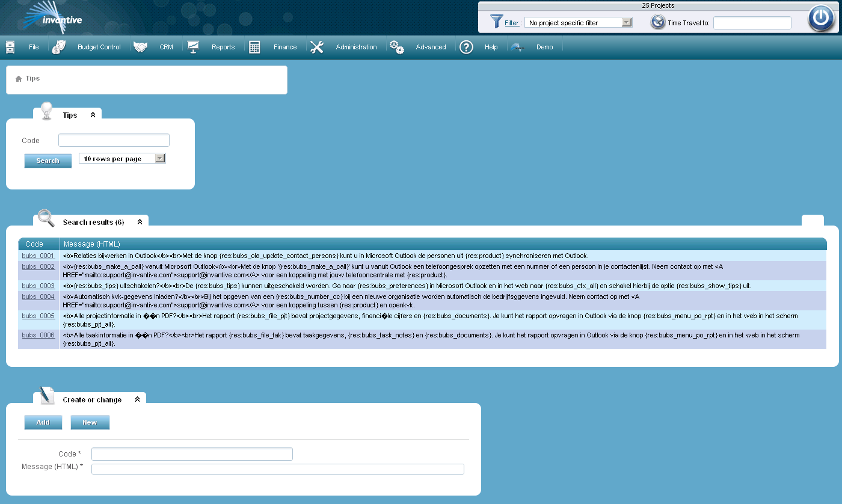The width and height of the screenshot is (842, 504).
Task: Open the Reports menu
Action: [223, 47]
